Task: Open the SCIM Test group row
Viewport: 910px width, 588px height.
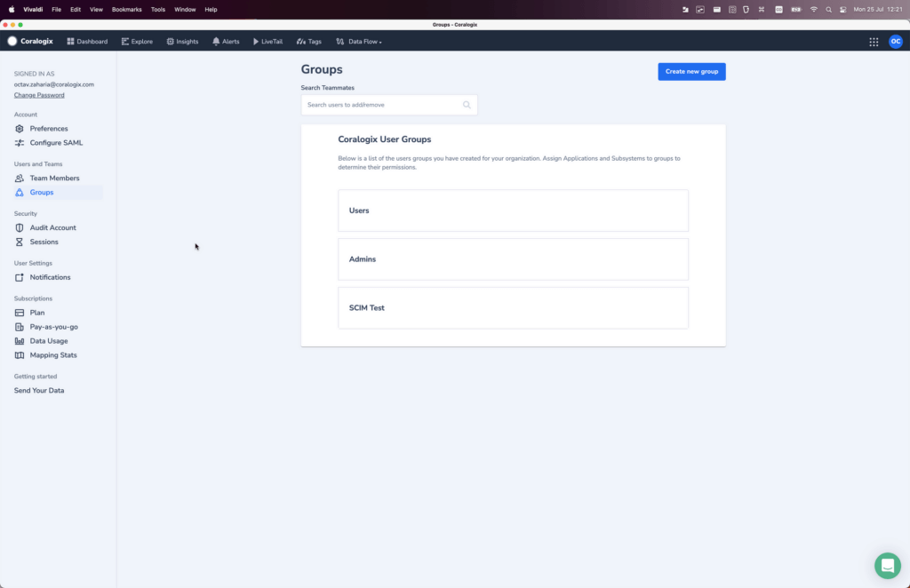Action: [x=513, y=308]
